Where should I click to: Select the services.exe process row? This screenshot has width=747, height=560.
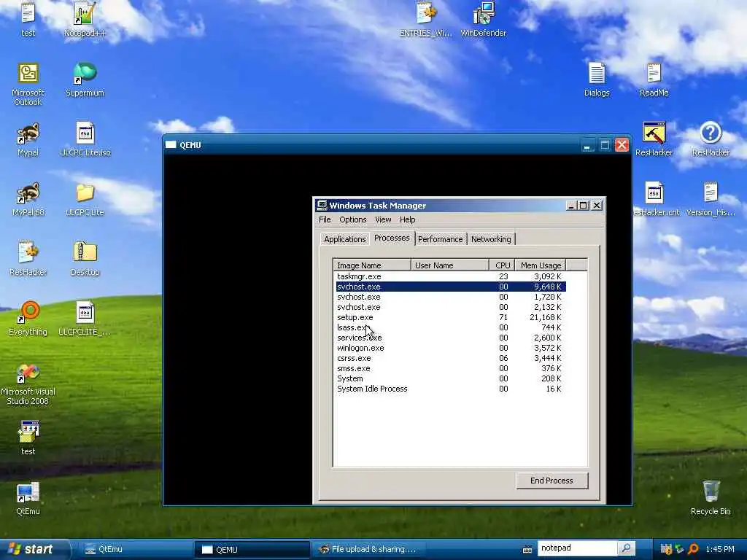[x=451, y=338]
